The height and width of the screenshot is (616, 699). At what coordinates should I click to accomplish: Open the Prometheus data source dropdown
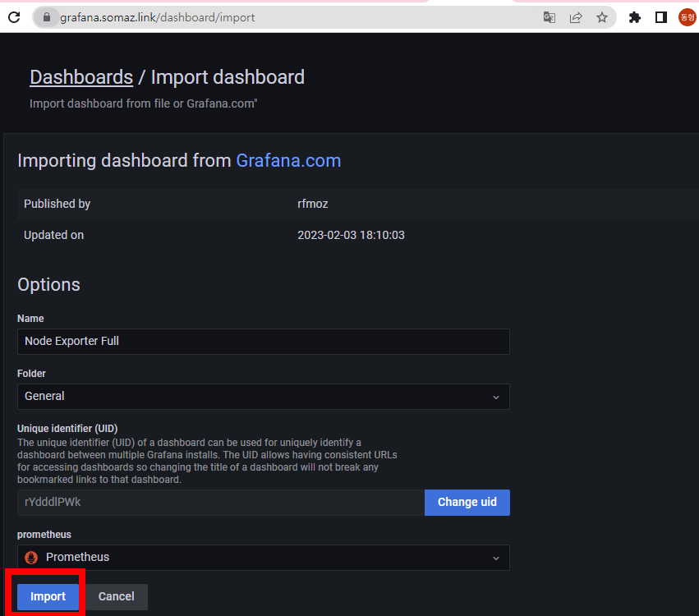click(264, 557)
